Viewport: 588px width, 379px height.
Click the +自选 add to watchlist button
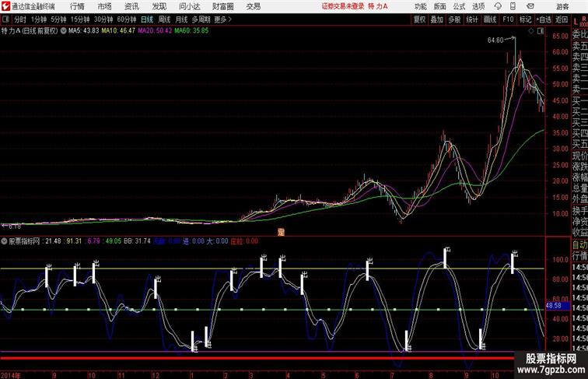544,19
